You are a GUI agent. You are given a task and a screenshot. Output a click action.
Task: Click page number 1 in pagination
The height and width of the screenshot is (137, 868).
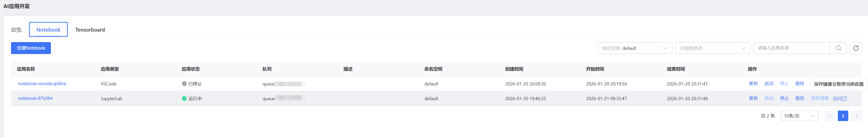[x=843, y=116]
